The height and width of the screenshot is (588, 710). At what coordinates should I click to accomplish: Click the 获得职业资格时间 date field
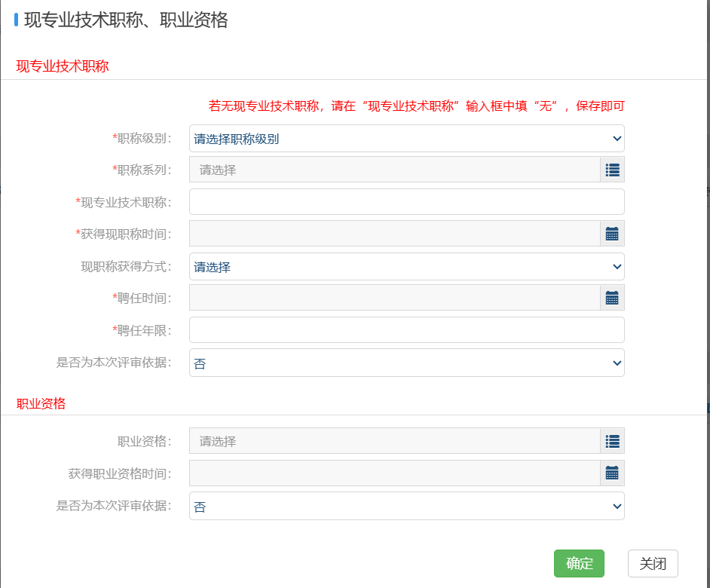click(x=392, y=473)
